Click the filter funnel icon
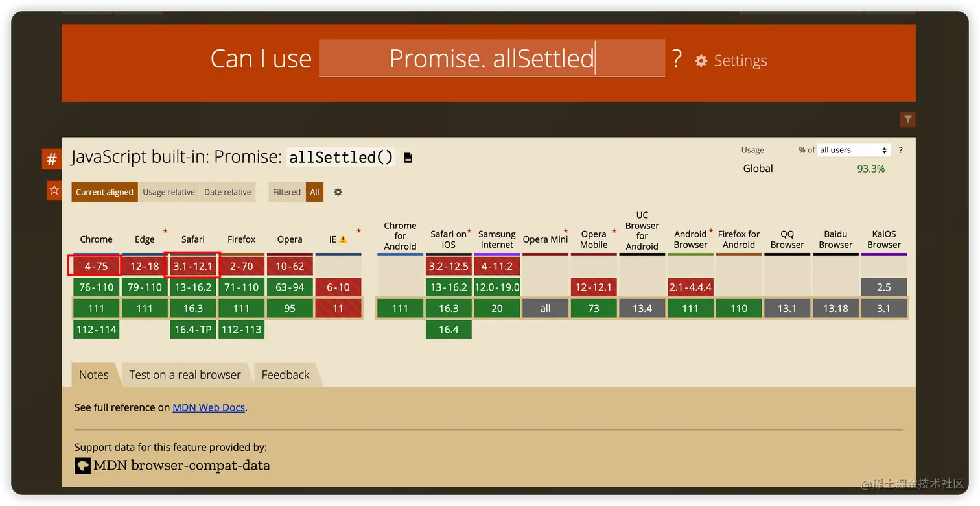The image size is (980, 506). [x=907, y=119]
